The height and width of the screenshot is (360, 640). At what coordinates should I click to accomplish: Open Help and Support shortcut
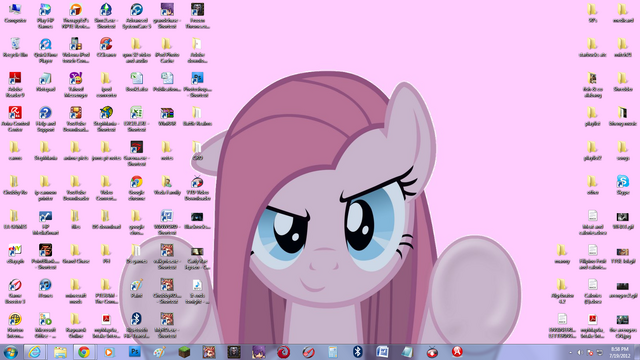[x=45, y=119]
